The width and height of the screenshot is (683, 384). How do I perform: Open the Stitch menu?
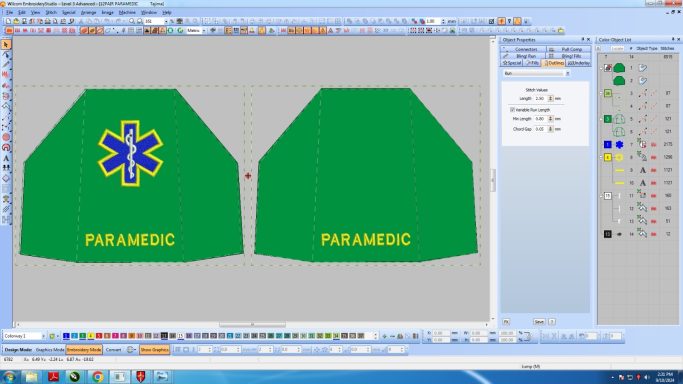pyautogui.click(x=51, y=13)
